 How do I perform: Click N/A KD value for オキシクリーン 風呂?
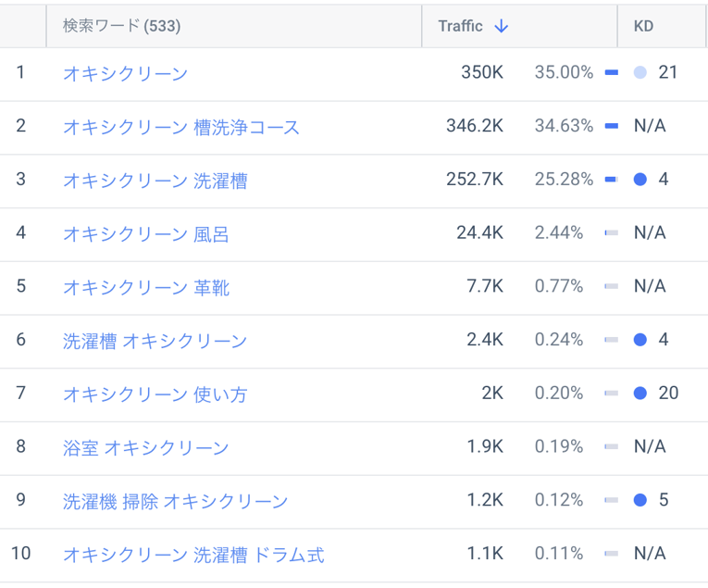(x=650, y=232)
